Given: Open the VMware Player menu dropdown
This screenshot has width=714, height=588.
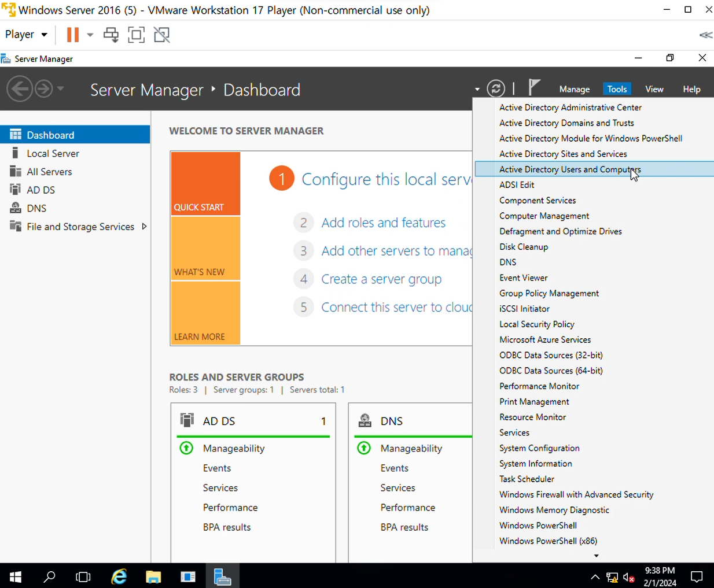Looking at the screenshot, I should [26, 35].
